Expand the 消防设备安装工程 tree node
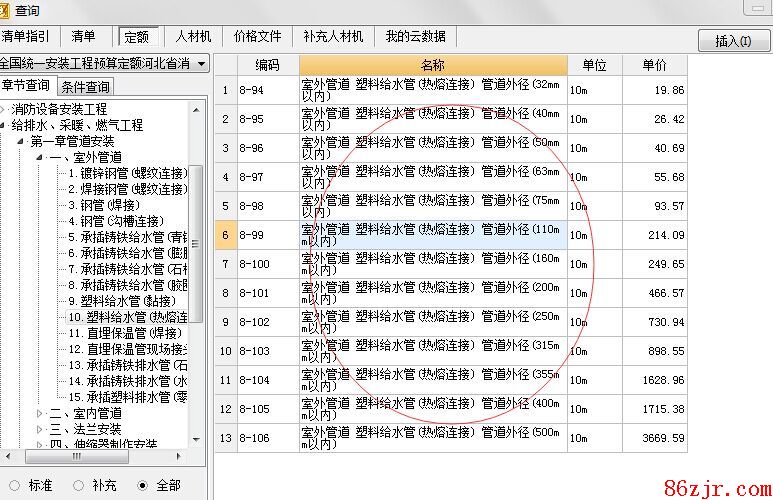This screenshot has width=773, height=500. [x=4, y=109]
